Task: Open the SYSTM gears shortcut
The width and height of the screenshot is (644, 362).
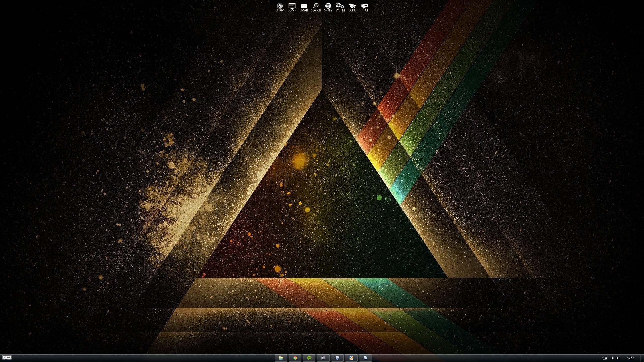Action: click(340, 7)
